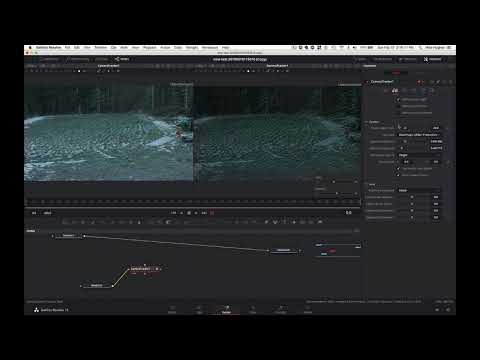Open the File menu
Viewport: 480px width, 360px height.
click(x=67, y=48)
